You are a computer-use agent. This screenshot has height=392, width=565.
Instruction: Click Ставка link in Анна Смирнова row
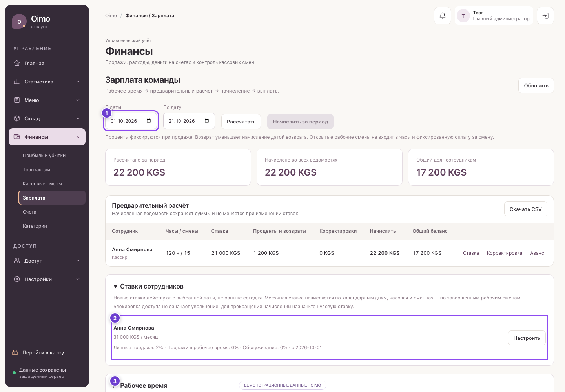pyautogui.click(x=471, y=253)
